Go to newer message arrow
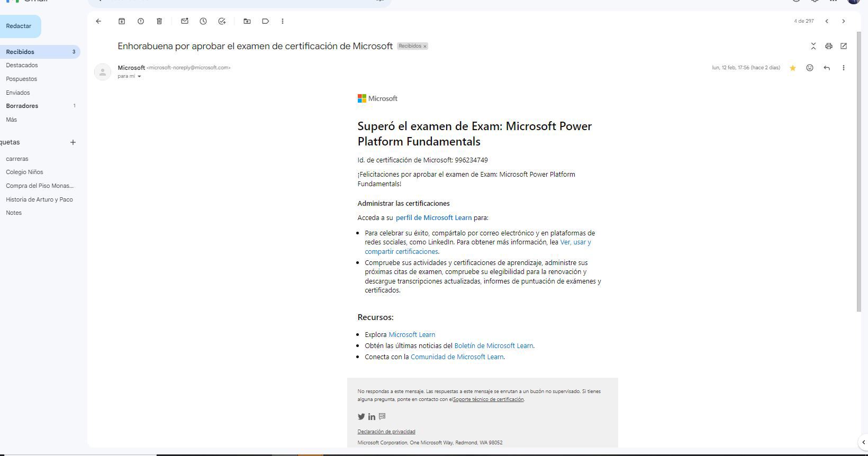The image size is (868, 456). point(827,21)
